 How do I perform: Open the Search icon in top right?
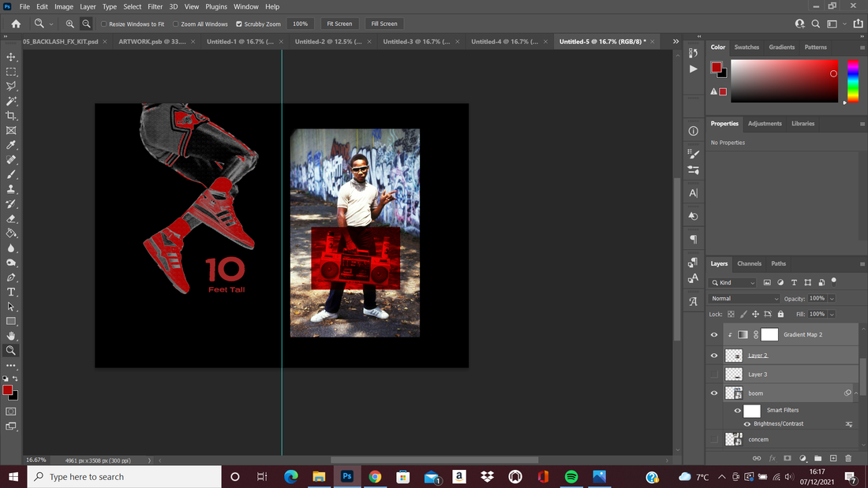(x=815, y=24)
